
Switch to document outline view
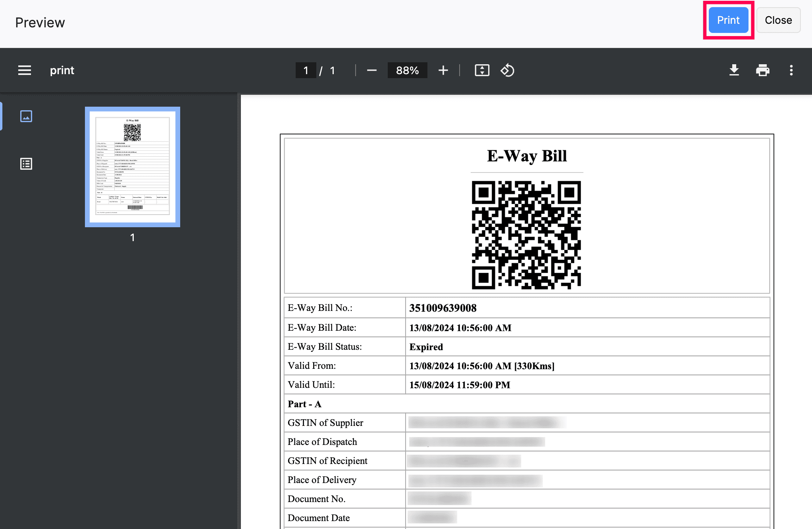coord(26,164)
